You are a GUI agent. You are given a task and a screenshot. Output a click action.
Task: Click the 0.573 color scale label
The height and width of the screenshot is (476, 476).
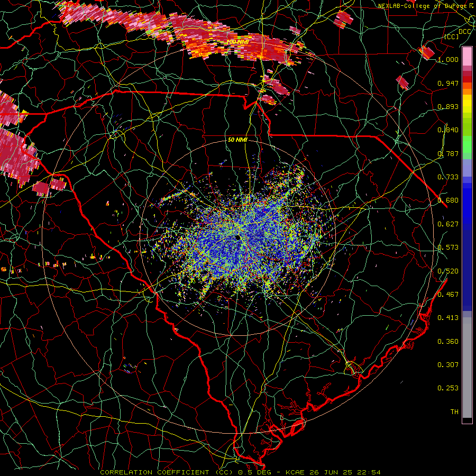click(448, 248)
